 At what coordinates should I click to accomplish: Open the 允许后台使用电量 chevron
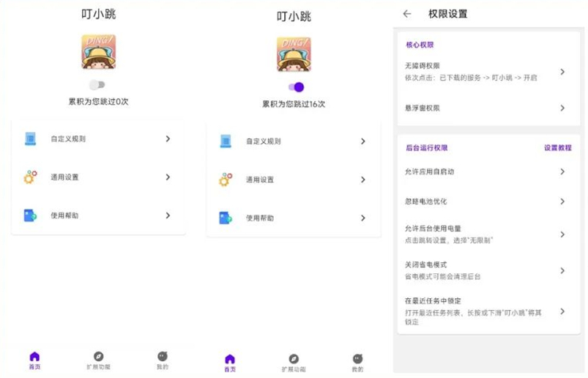(x=562, y=234)
